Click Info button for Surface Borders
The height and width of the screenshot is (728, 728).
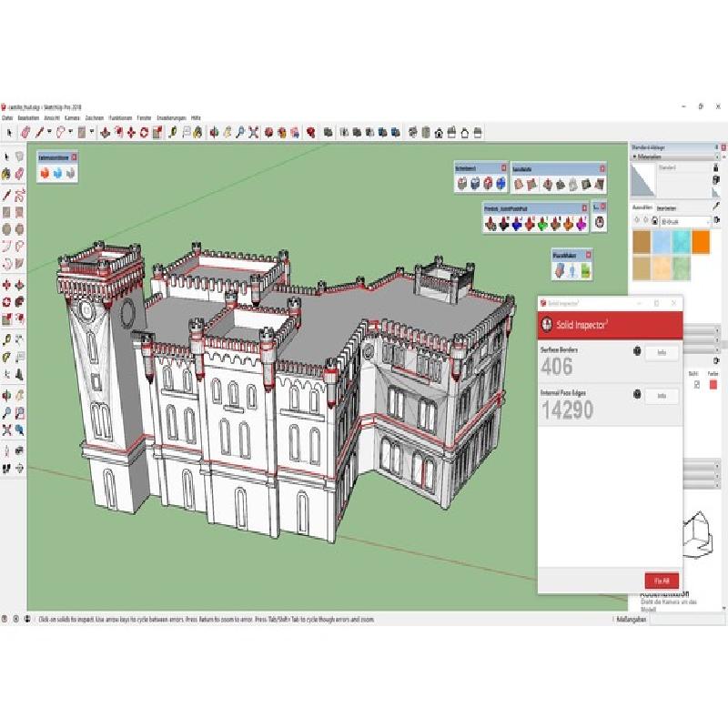click(662, 353)
